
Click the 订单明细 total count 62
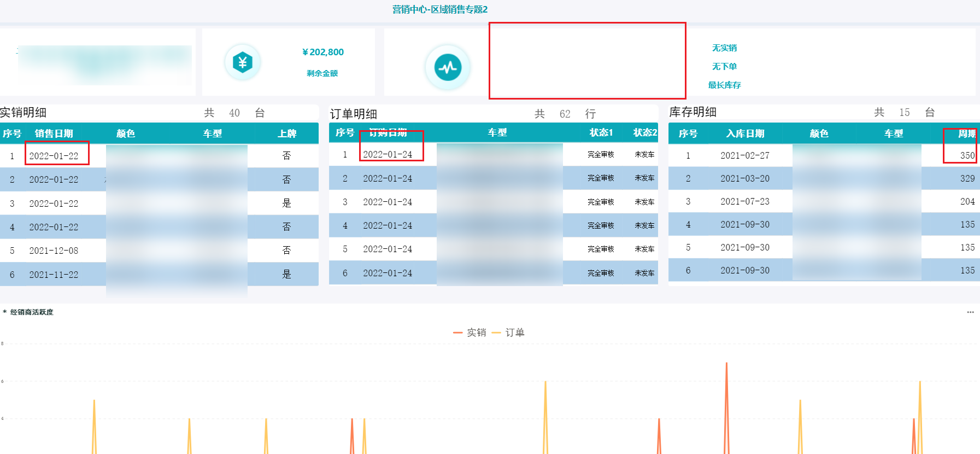pyautogui.click(x=565, y=114)
